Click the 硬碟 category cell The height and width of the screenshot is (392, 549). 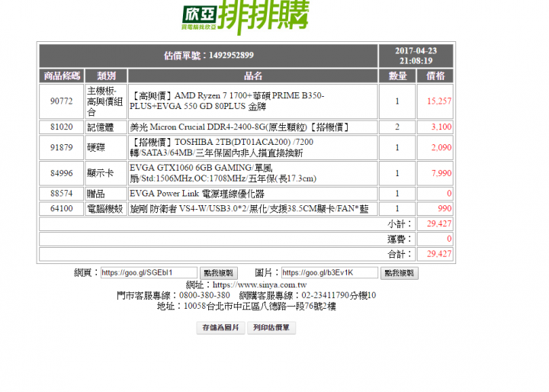coord(106,147)
